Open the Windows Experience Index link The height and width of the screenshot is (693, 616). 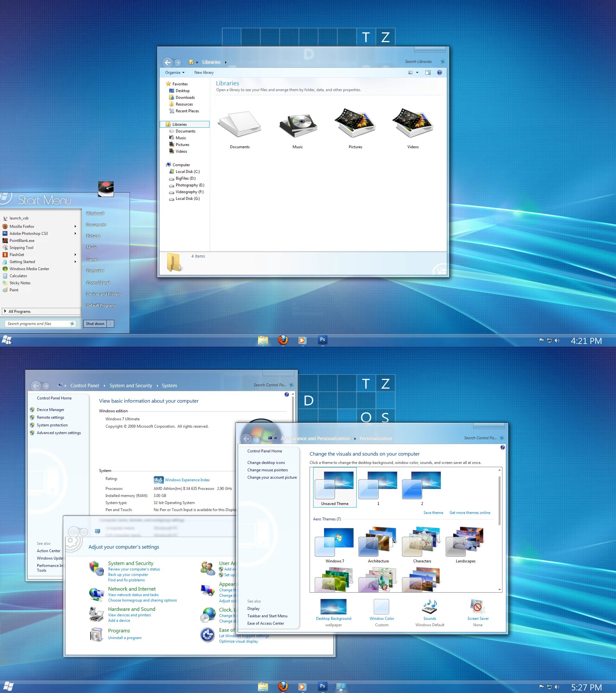186,480
